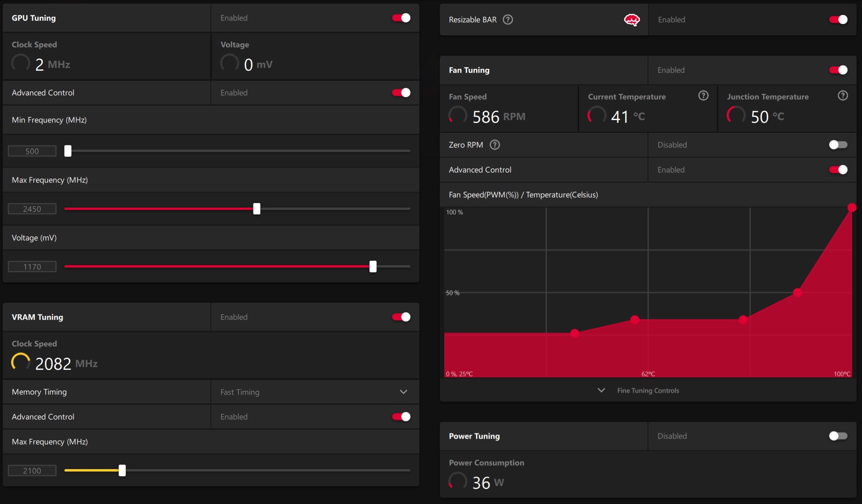Disable the GPU Tuning toggle

coord(401,18)
